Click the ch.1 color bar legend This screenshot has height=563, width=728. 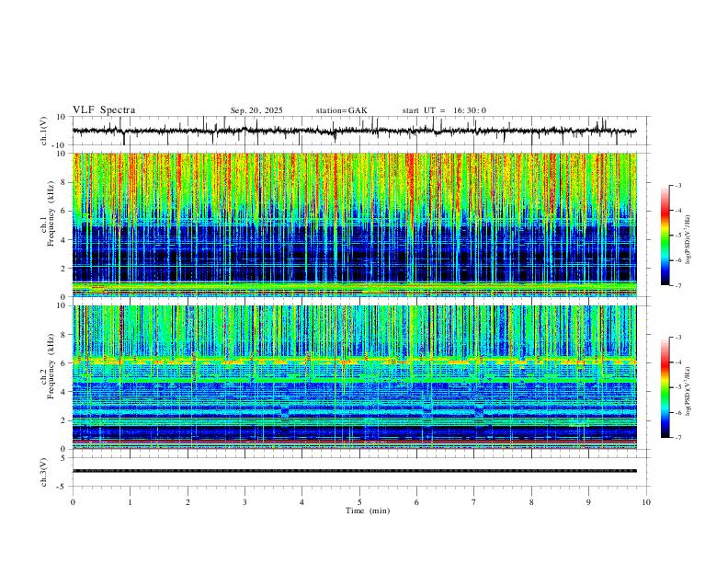665,236
